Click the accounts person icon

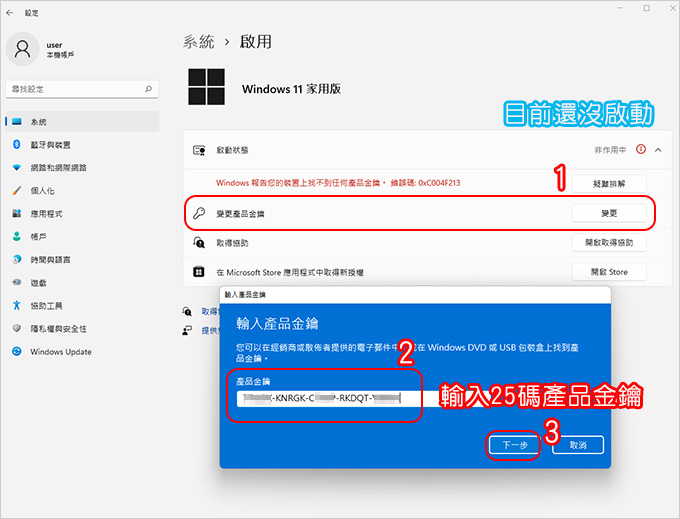(x=17, y=236)
